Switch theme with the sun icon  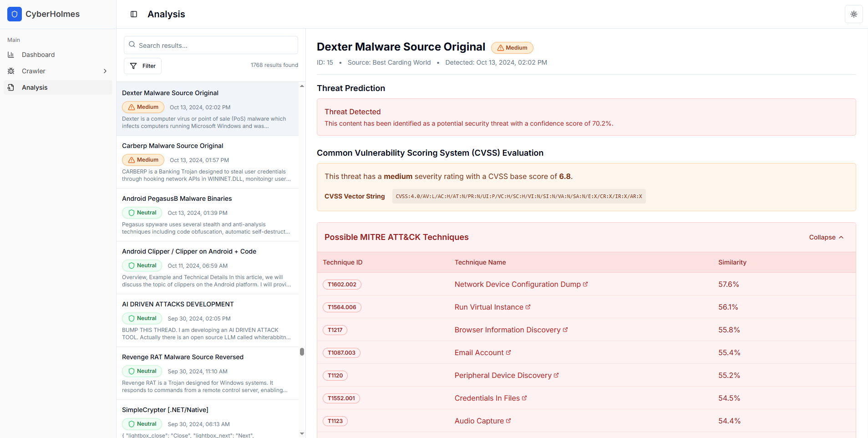coord(854,14)
